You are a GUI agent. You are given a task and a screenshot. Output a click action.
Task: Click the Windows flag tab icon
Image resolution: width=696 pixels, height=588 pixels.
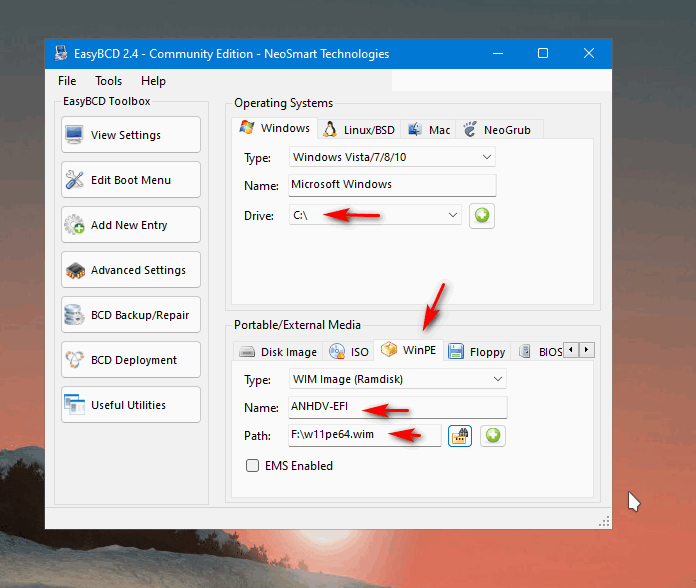247,128
